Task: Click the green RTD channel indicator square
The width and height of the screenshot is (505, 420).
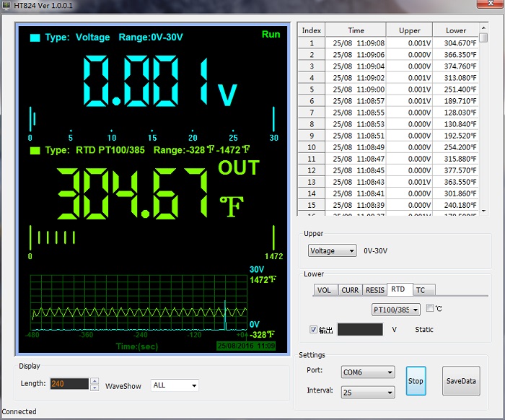Action: pyautogui.click(x=35, y=151)
